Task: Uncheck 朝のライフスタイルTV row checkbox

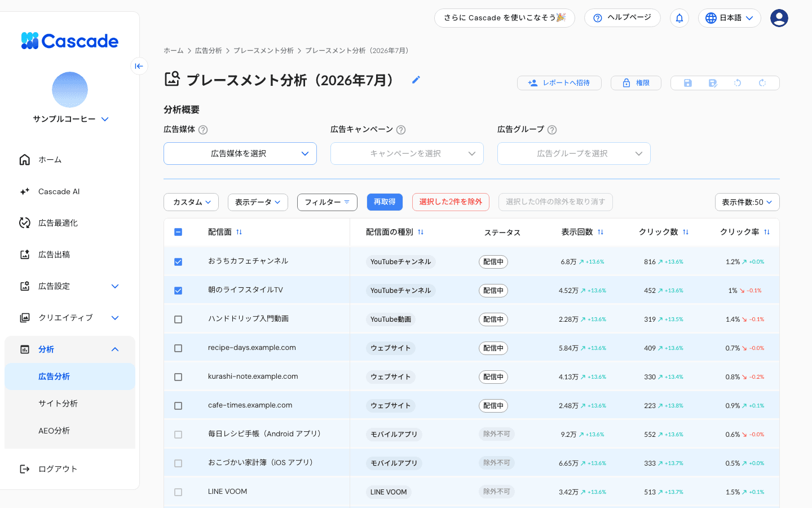Action: 178,291
